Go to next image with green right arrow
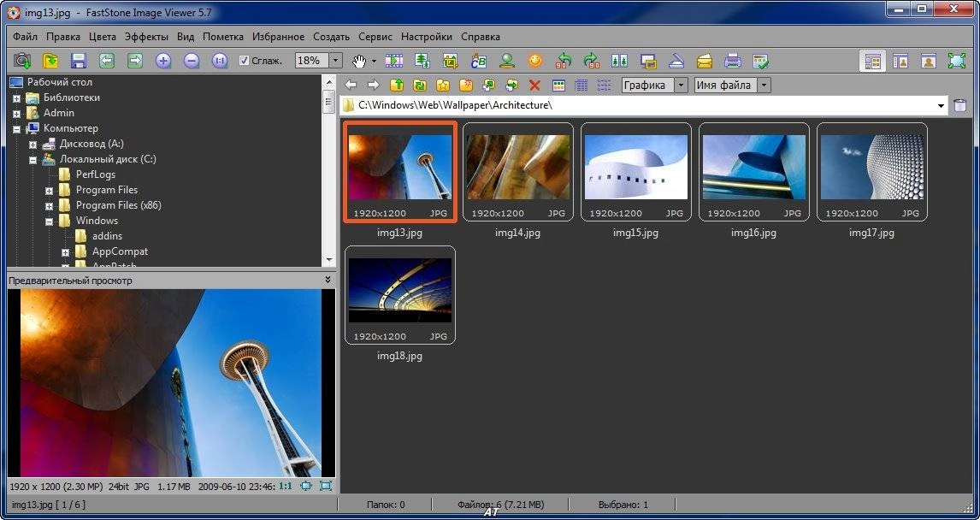The width and height of the screenshot is (980, 520). [x=135, y=61]
